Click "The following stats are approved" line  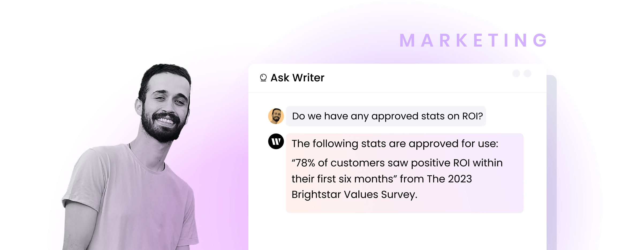tap(395, 144)
